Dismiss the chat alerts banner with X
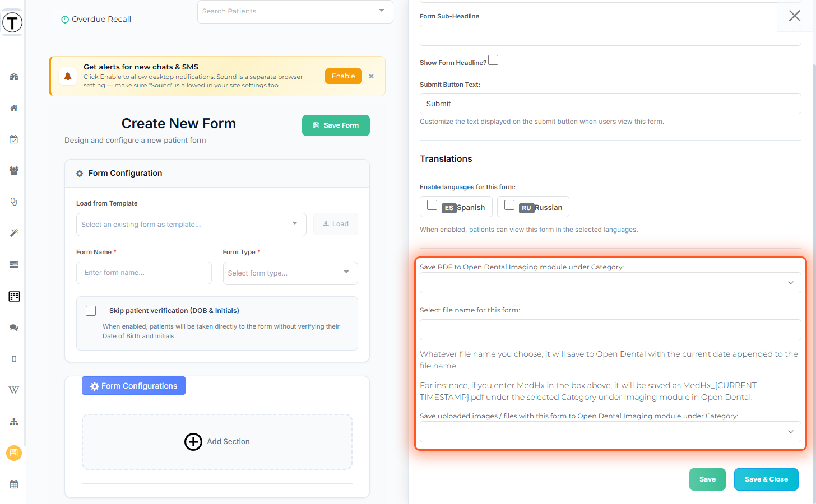This screenshot has height=504, width=816. (x=371, y=76)
